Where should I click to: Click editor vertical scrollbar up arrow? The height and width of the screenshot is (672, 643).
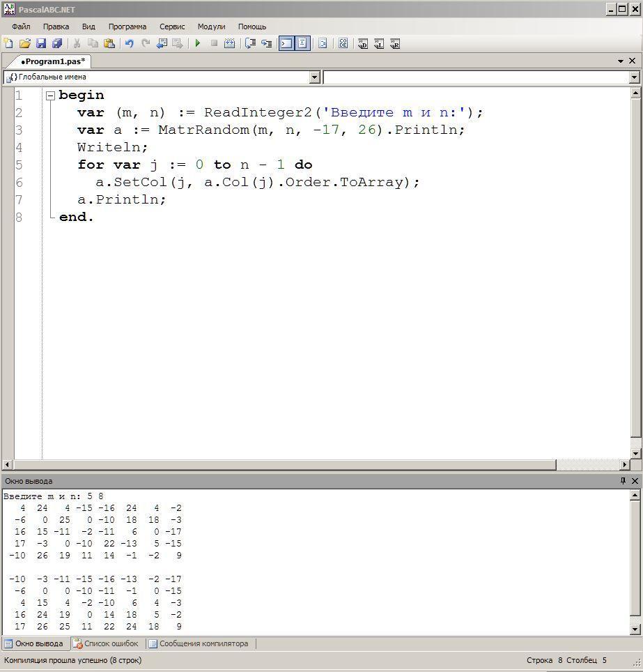636,93
